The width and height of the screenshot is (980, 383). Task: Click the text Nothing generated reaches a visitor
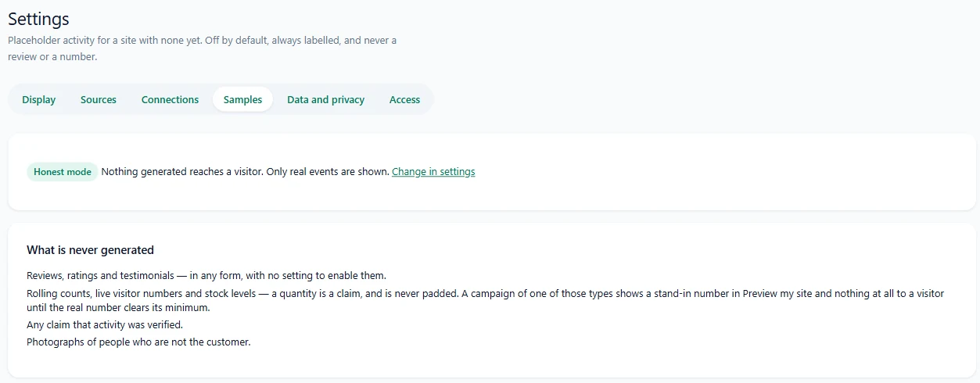182,172
